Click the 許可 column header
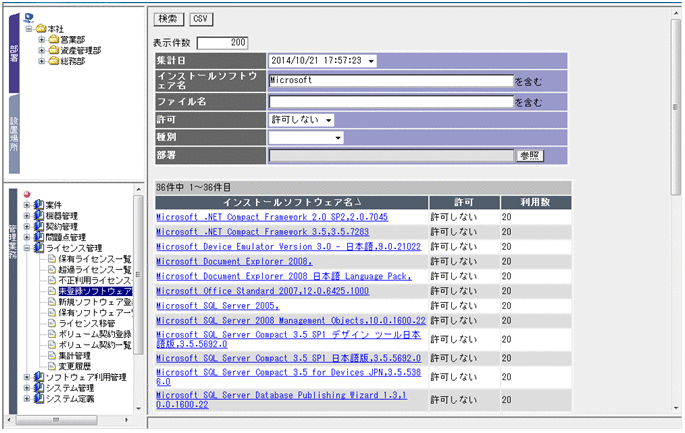This screenshot has height=433, width=685. tap(464, 202)
